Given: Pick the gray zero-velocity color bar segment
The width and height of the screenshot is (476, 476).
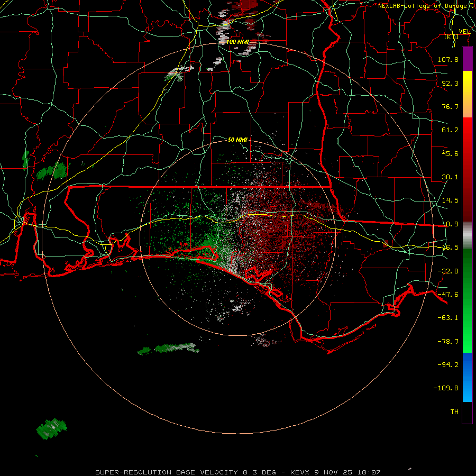Looking at the screenshot, I should [x=467, y=235].
